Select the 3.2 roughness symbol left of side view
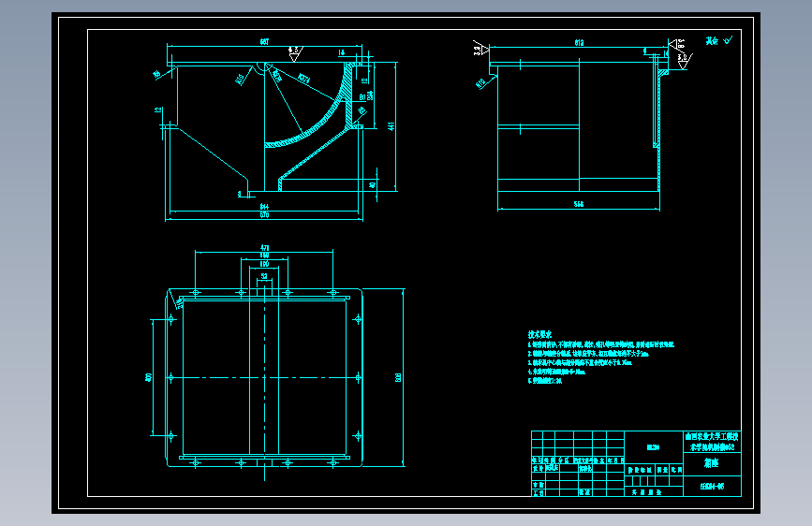The image size is (812, 526). click(481, 48)
